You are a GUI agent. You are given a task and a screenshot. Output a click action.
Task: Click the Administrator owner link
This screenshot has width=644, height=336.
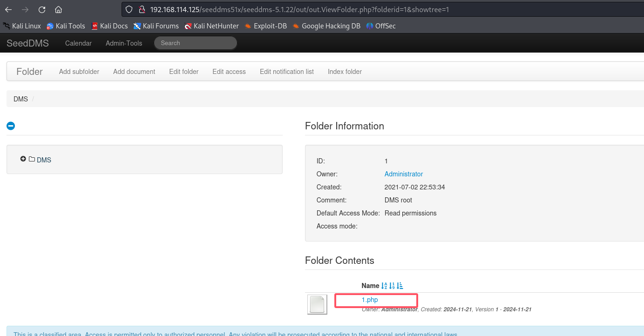tap(403, 174)
